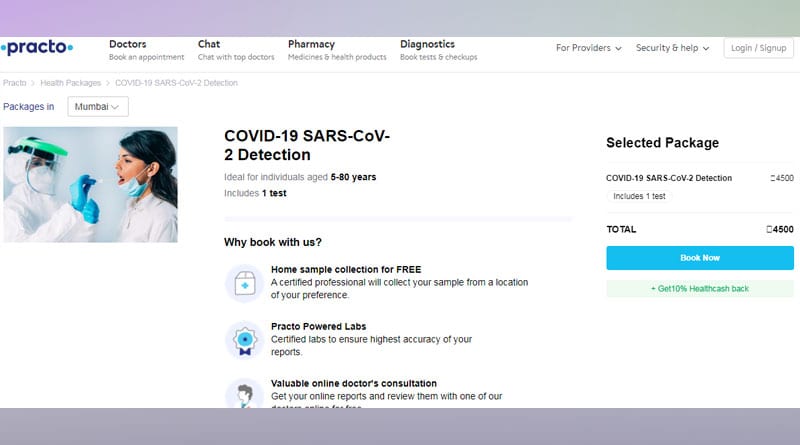
Task: Click the COVID swab test image
Action: click(90, 184)
